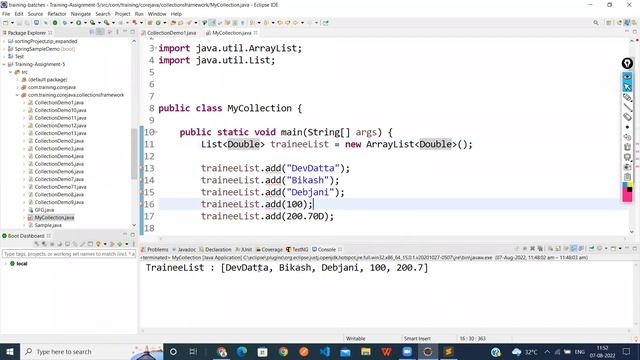Click the Run green play toolbar icon
Viewport: 640px width, 360px height.
[x=78, y=23]
